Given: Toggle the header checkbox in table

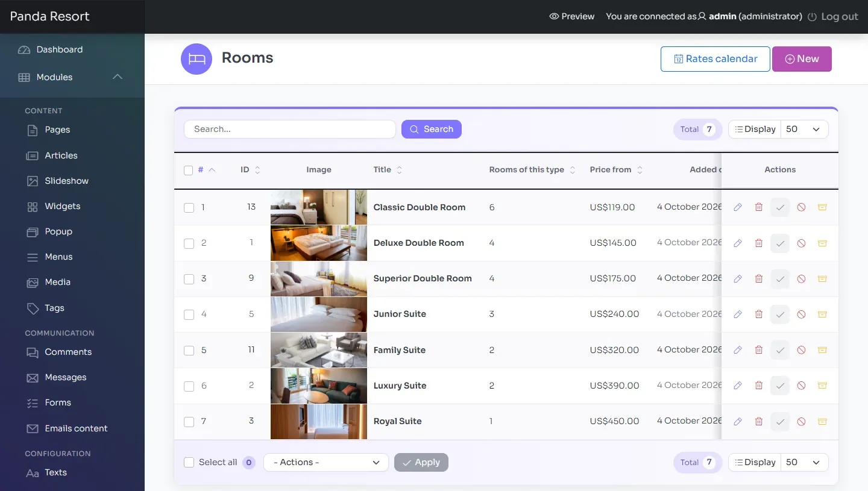Looking at the screenshot, I should (189, 170).
